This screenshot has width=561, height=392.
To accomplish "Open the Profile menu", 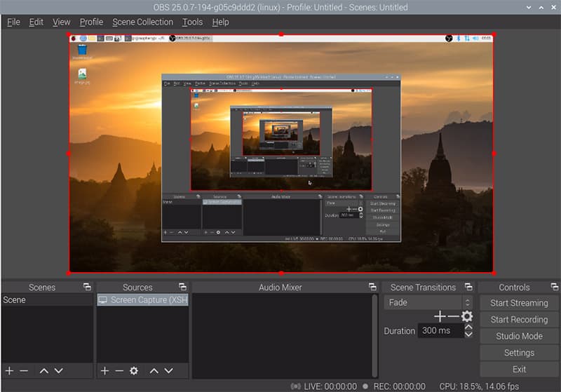I will [91, 22].
